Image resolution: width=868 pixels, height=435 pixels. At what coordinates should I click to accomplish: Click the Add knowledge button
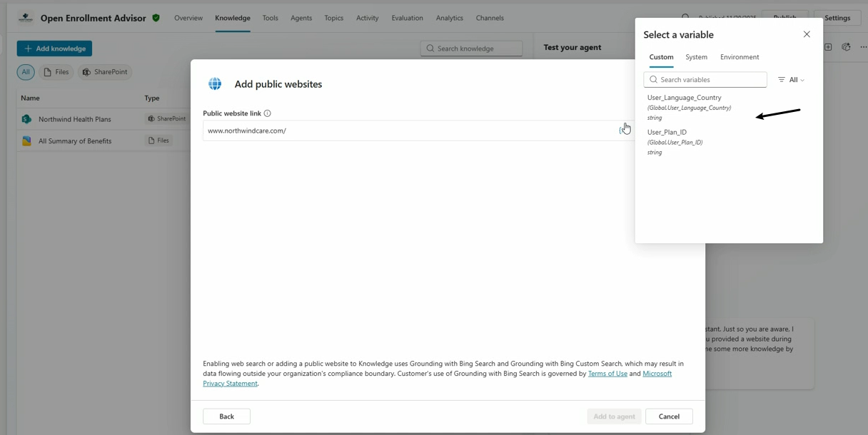point(54,48)
